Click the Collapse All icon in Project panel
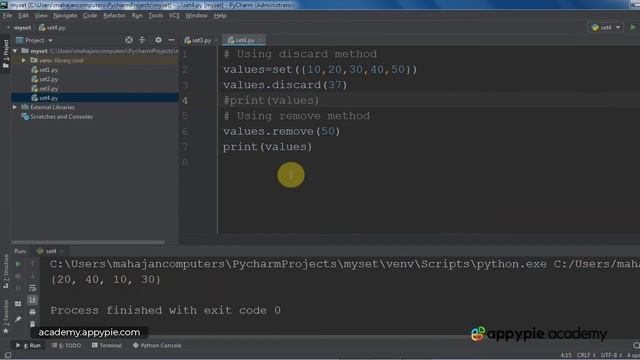640x360 pixels. [142, 40]
